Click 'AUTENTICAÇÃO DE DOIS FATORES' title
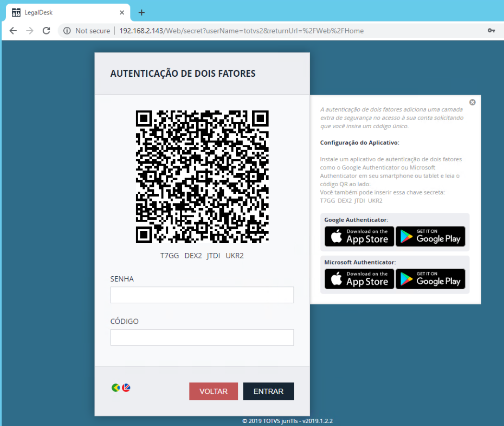Screen dimensions: 504x426 (183, 73)
